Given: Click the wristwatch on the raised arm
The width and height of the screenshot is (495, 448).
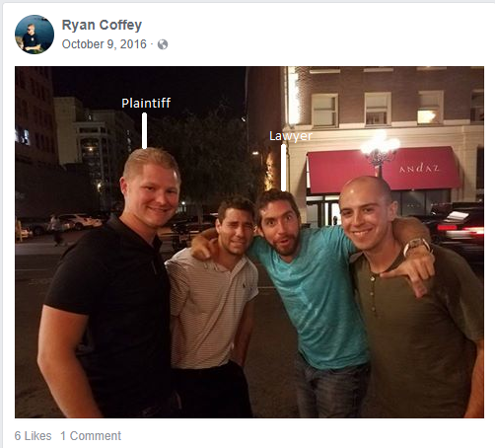Looking at the screenshot, I should [417, 246].
